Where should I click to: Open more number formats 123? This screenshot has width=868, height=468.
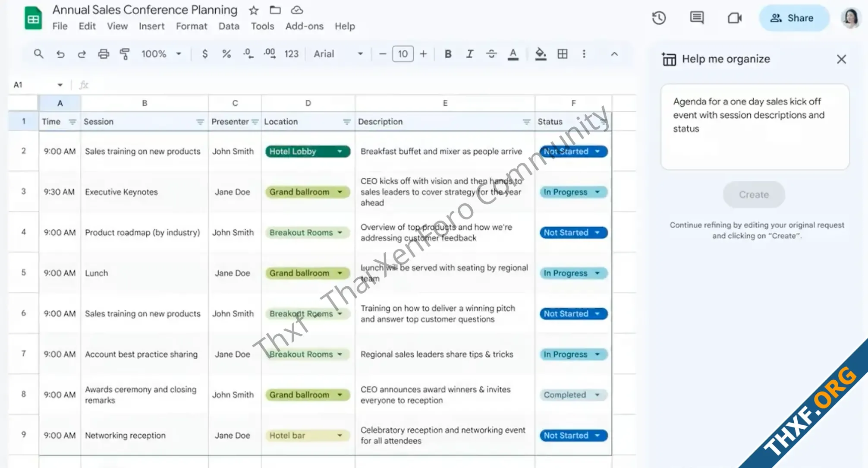[291, 54]
